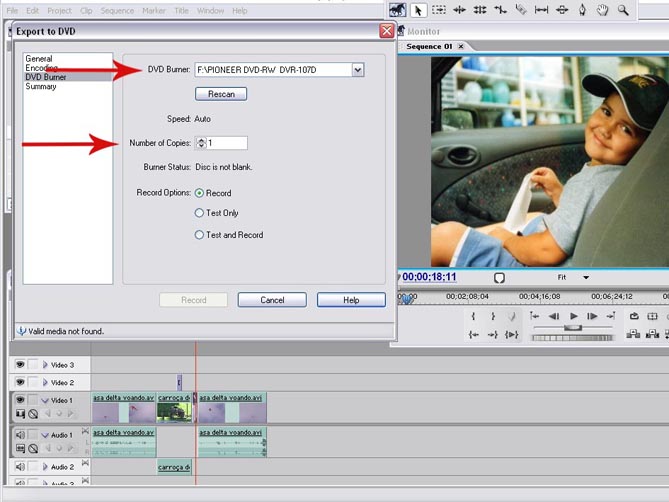The height and width of the screenshot is (502, 669).
Task: Open the DVD Burner drive dropdown
Action: pyautogui.click(x=357, y=69)
